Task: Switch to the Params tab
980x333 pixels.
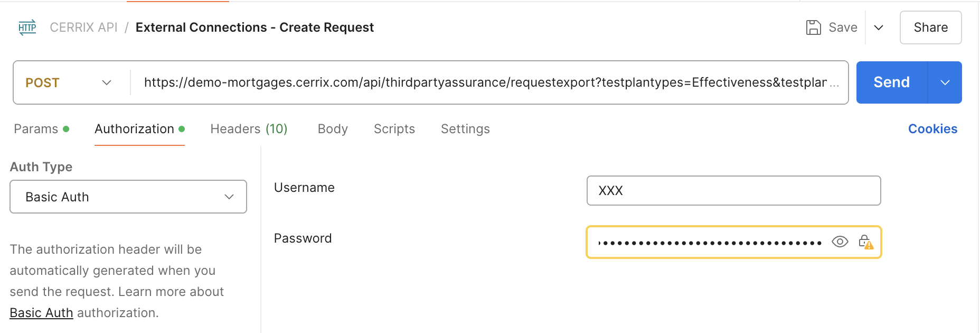Action: click(x=36, y=129)
